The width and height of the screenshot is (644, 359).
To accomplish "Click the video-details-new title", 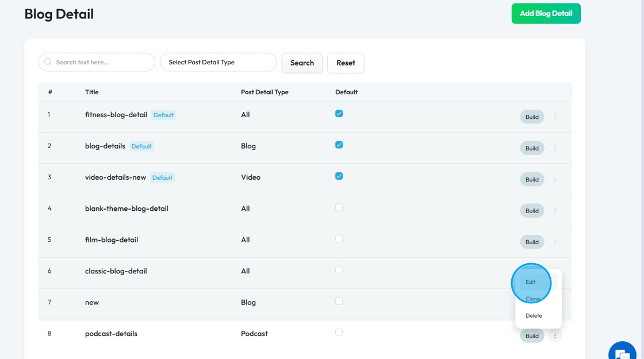I will [116, 177].
